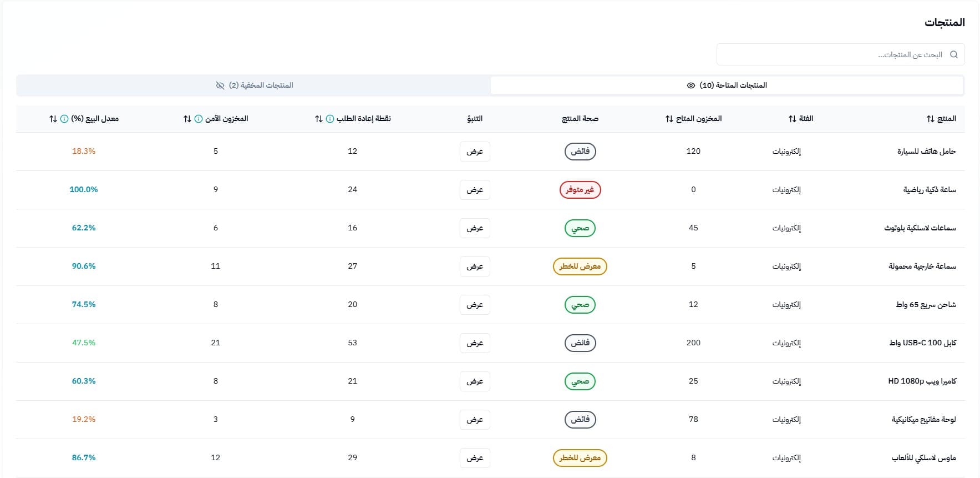Select product name لوحة مفاتيح ميكانيكية
Image resolution: width=980 pixels, height=478 pixels.
pyautogui.click(x=924, y=420)
